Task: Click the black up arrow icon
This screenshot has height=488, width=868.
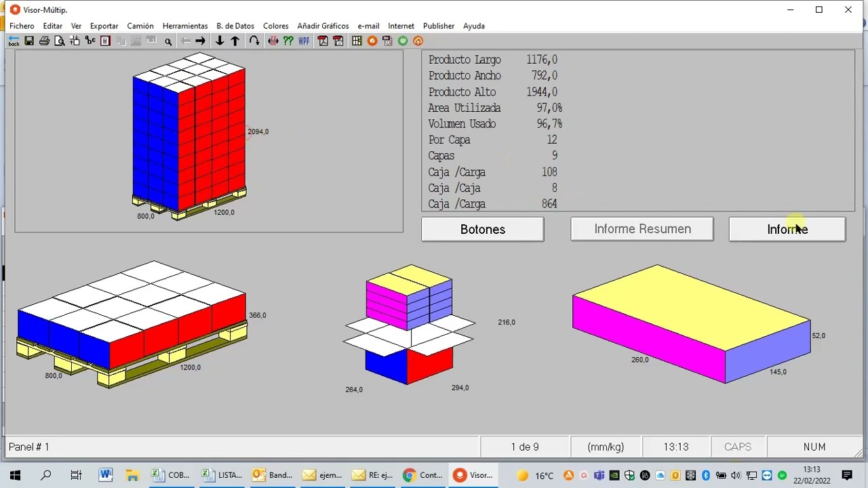Action: point(235,41)
